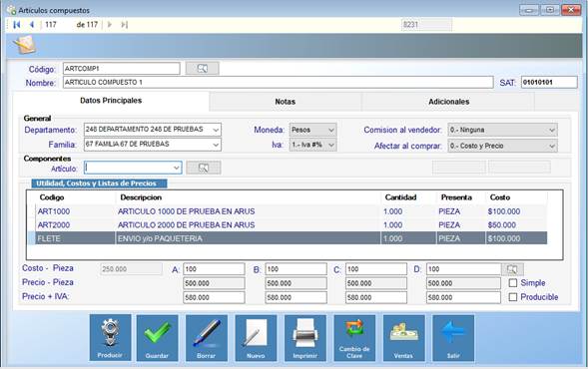Open the Departamento dropdown

pos(216,130)
